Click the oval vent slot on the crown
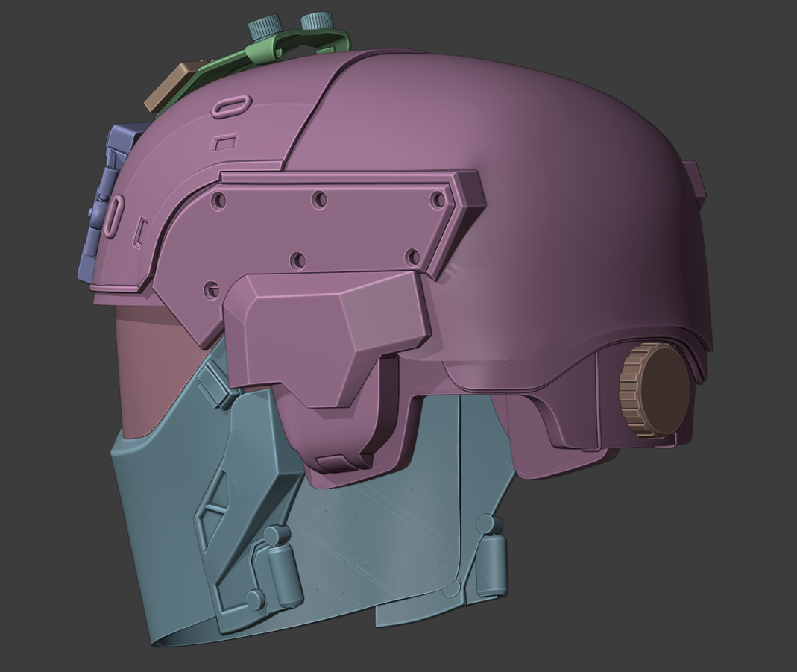Screen dimensions: 797x672 [231, 104]
